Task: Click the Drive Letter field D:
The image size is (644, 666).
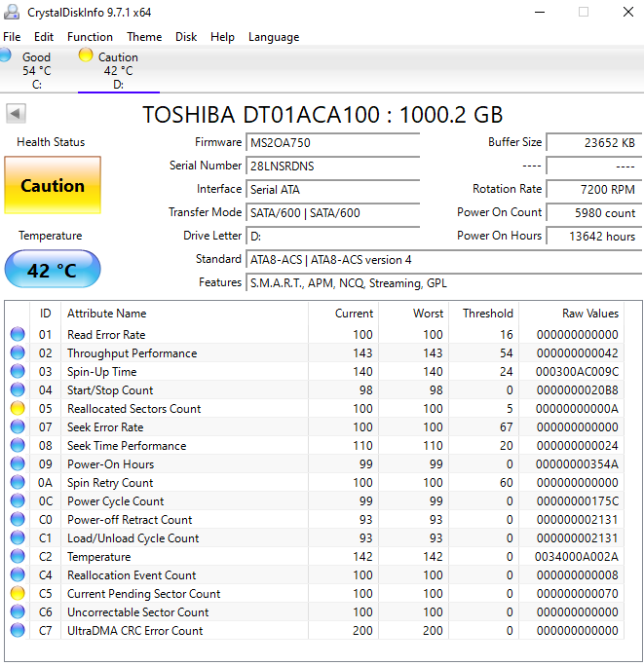Action: 333,236
